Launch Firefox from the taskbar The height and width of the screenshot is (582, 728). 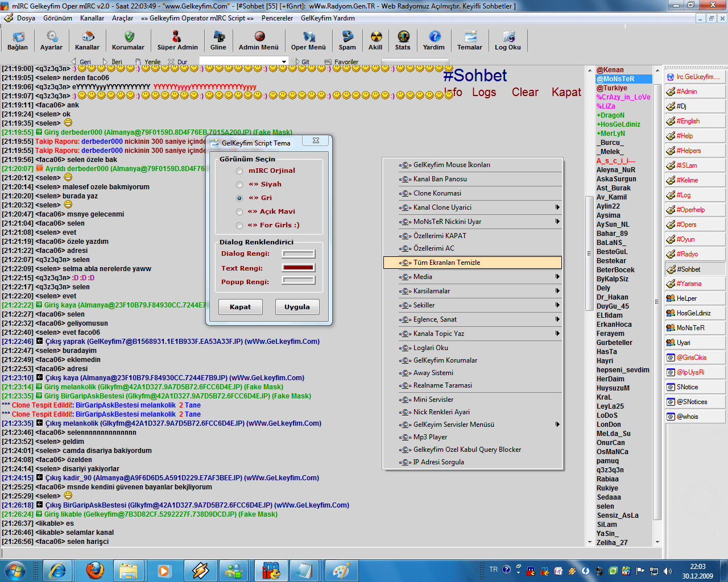click(x=95, y=570)
